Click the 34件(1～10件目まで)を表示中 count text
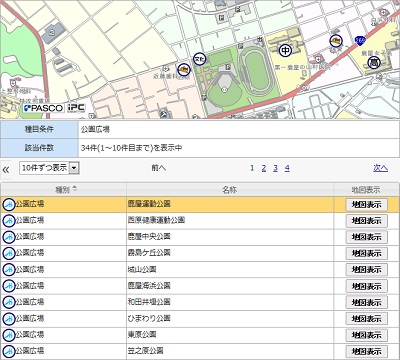Viewport: 400px width, 360px height. 131,148
